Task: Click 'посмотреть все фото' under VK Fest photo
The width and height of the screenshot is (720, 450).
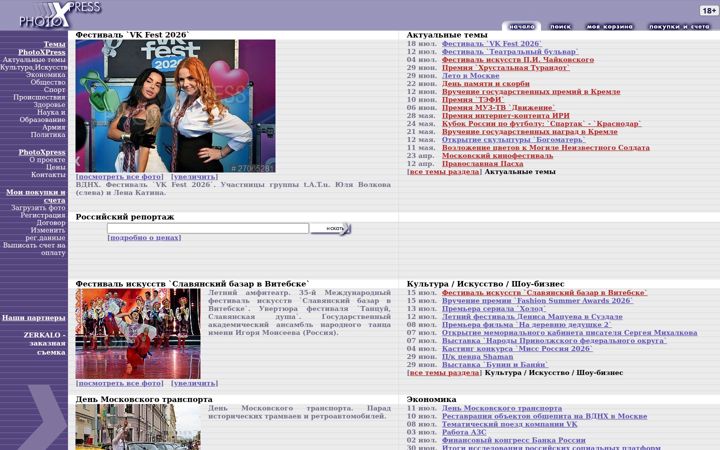Action: 119,177
